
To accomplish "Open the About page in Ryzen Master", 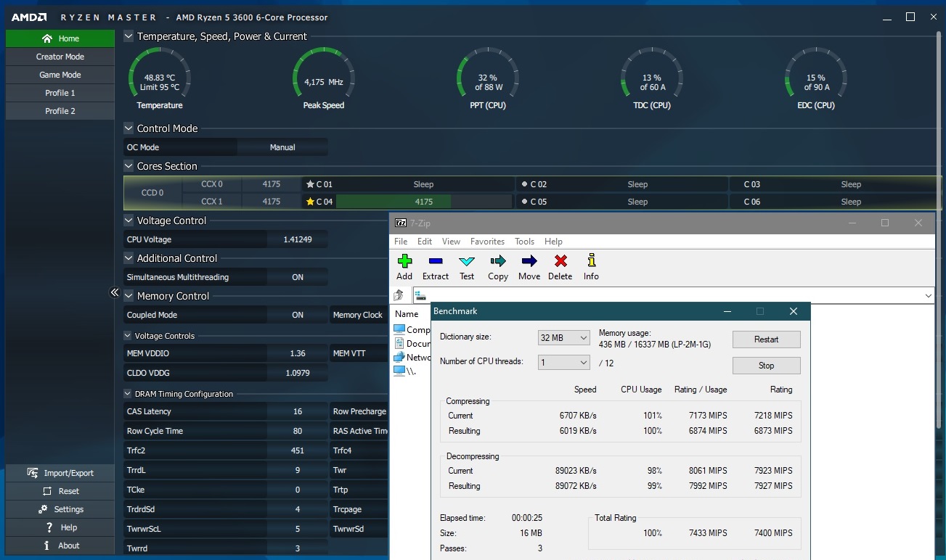I will [x=60, y=545].
